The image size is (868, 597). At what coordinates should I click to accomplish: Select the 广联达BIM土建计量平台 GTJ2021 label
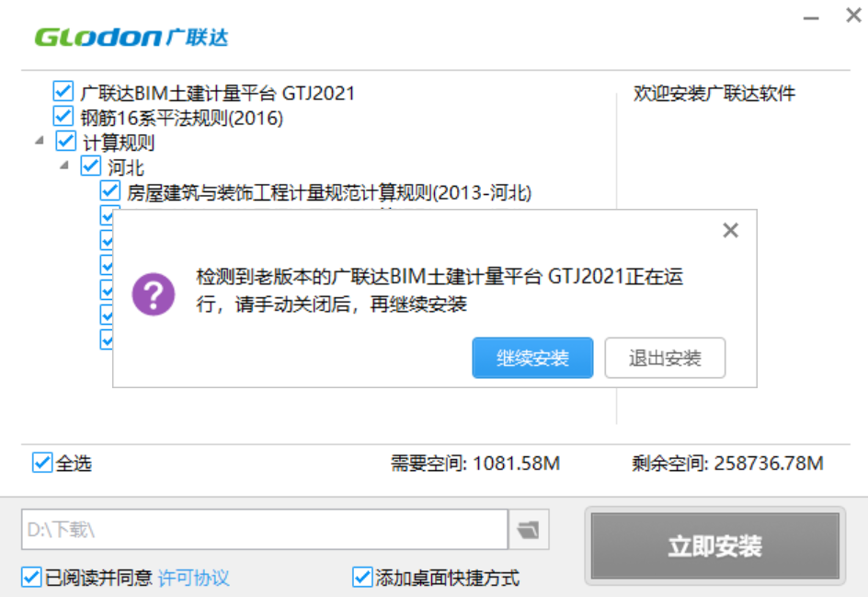[217, 93]
